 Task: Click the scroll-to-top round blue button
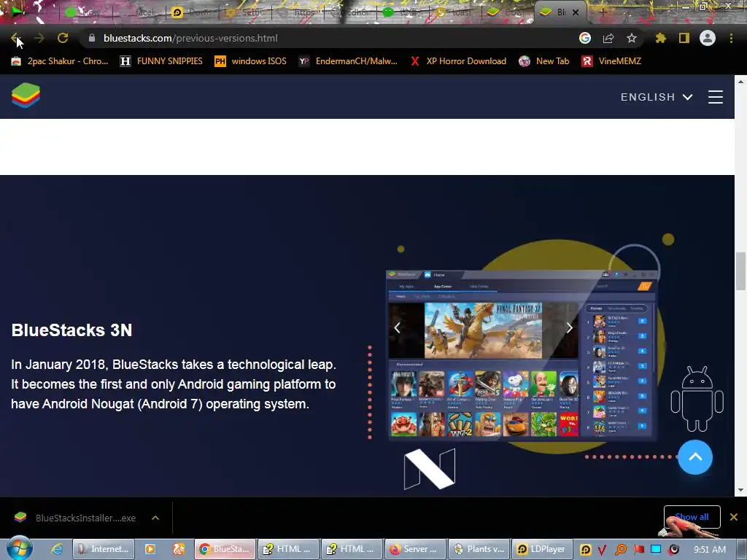695,457
